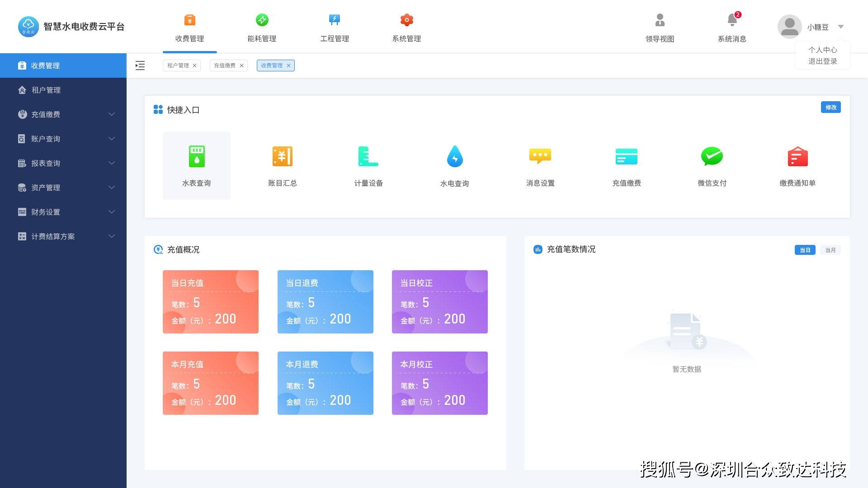Open the 水表查询 shortcut icon
Image resolution: width=868 pixels, height=488 pixels.
tap(197, 157)
